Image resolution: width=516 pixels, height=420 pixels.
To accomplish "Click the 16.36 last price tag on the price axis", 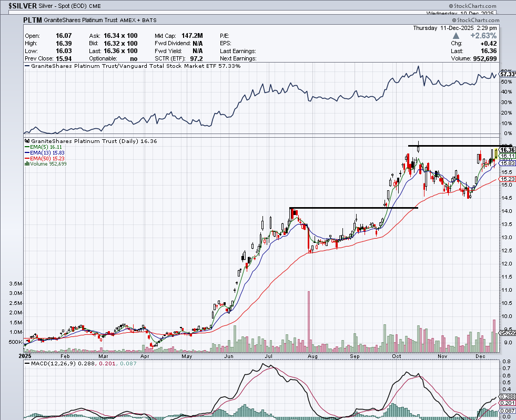I will coord(508,150).
